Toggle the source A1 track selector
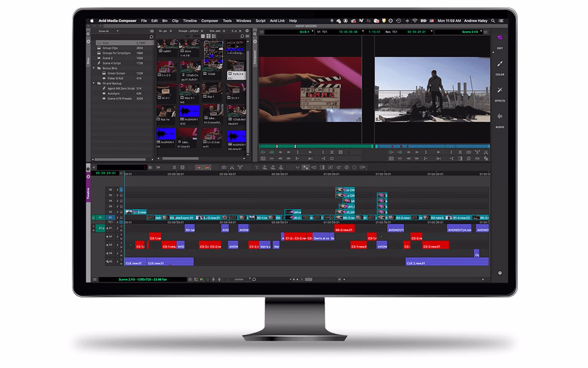 [x=100, y=228]
